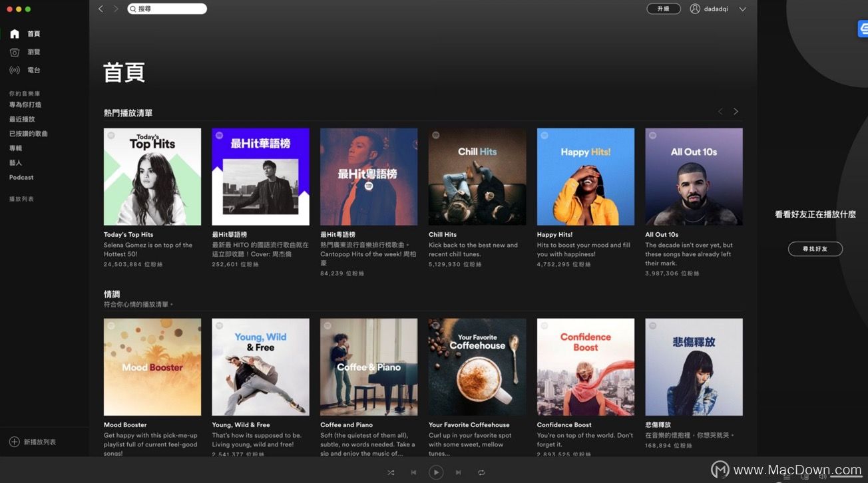
Task: Click the Chill Hits title link
Action: 443,235
